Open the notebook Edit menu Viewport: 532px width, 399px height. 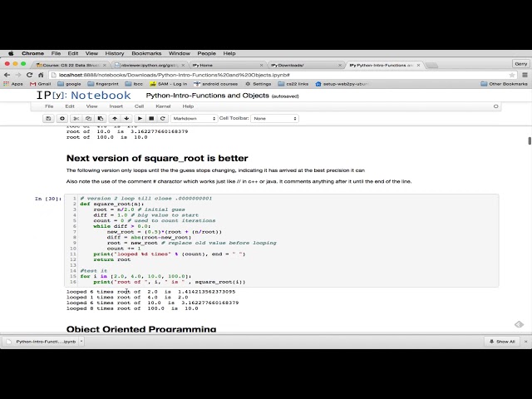(70, 106)
